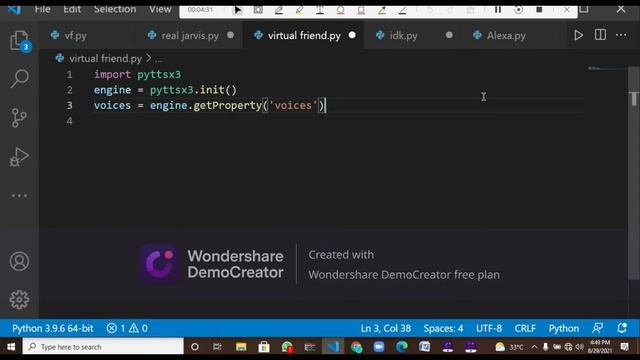The height and width of the screenshot is (360, 640).
Task: Open Microsoft Edge from the taskbar
Action: point(402,347)
